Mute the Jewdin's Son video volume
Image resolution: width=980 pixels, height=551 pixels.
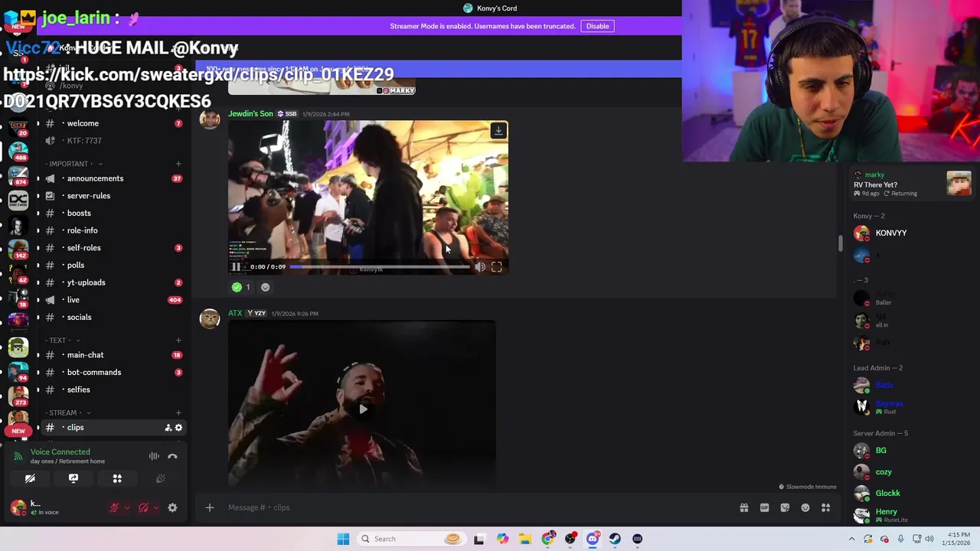[x=480, y=267]
